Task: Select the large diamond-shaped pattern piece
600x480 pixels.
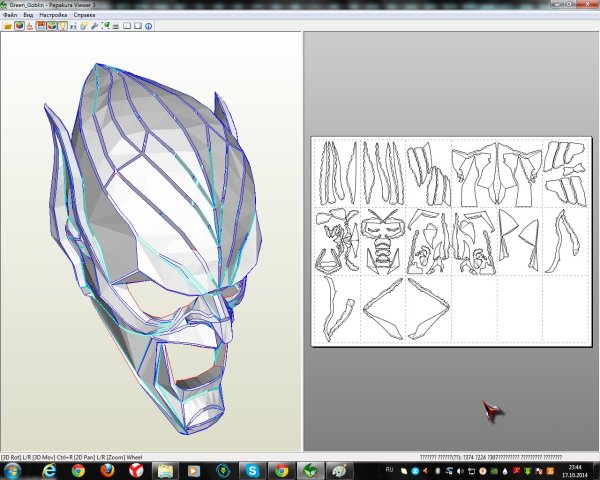Action: 406,309
